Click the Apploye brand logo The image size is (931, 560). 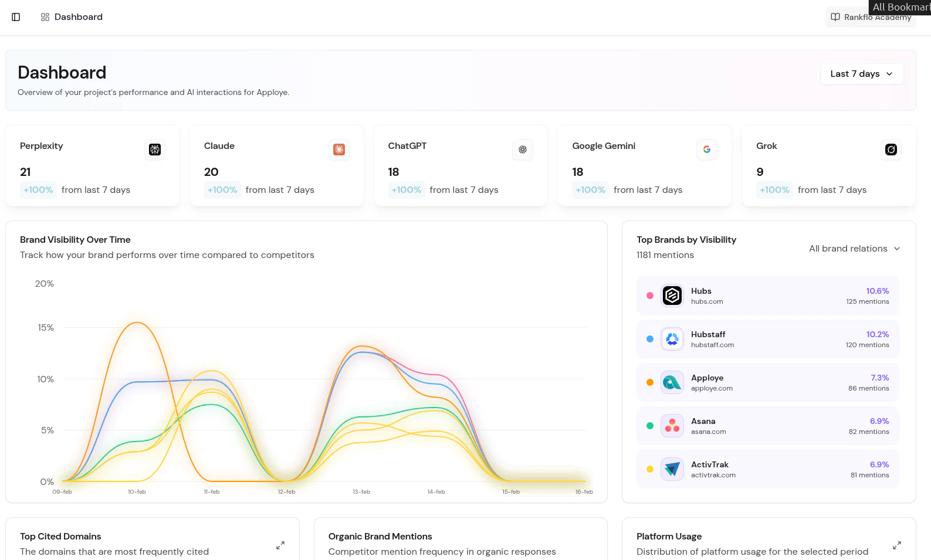click(672, 382)
